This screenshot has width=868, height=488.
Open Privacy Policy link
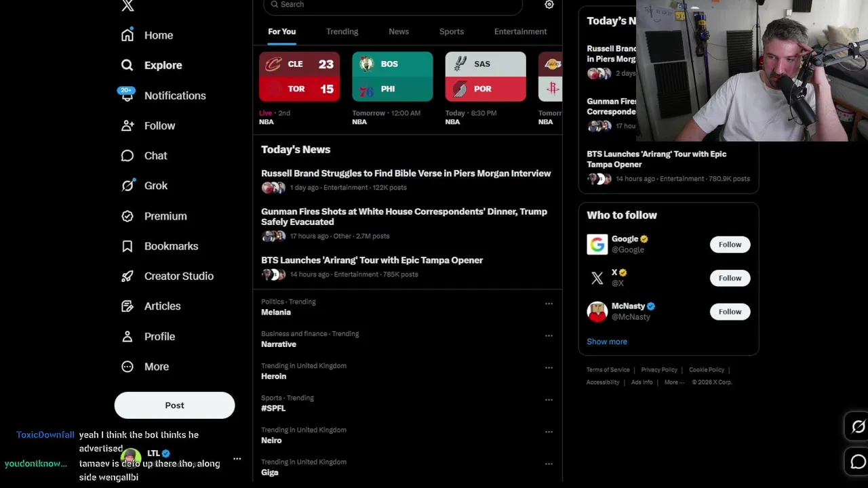pos(659,370)
